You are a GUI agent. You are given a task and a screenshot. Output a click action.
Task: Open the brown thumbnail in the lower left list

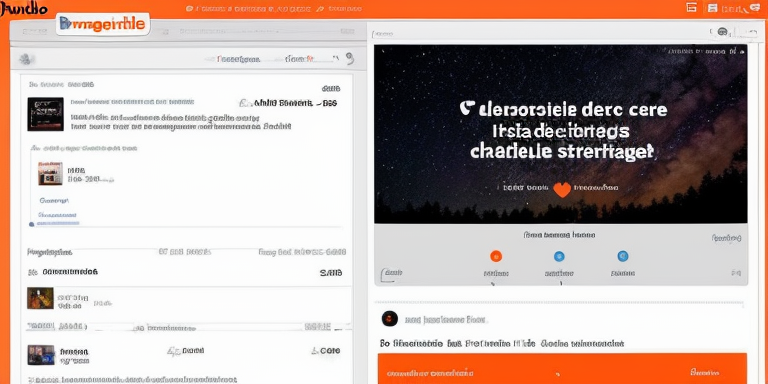coord(40,298)
